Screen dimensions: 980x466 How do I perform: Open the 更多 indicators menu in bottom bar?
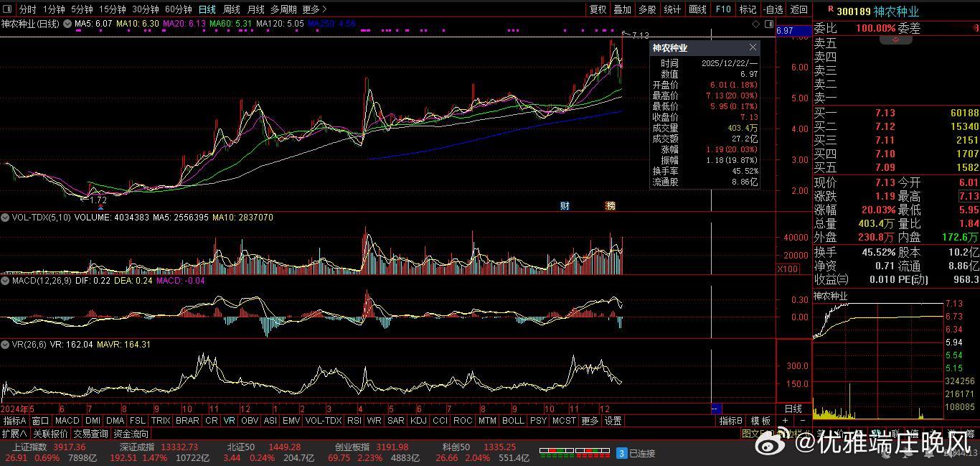pos(590,421)
